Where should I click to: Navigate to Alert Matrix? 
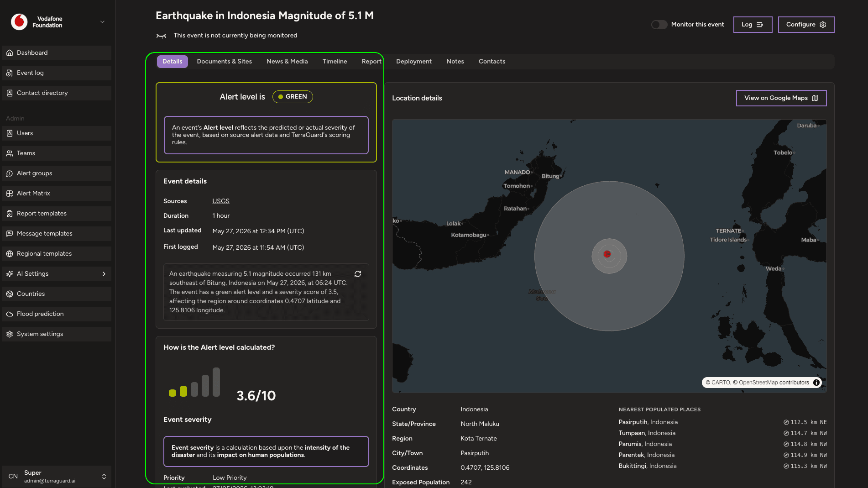tap(57, 194)
